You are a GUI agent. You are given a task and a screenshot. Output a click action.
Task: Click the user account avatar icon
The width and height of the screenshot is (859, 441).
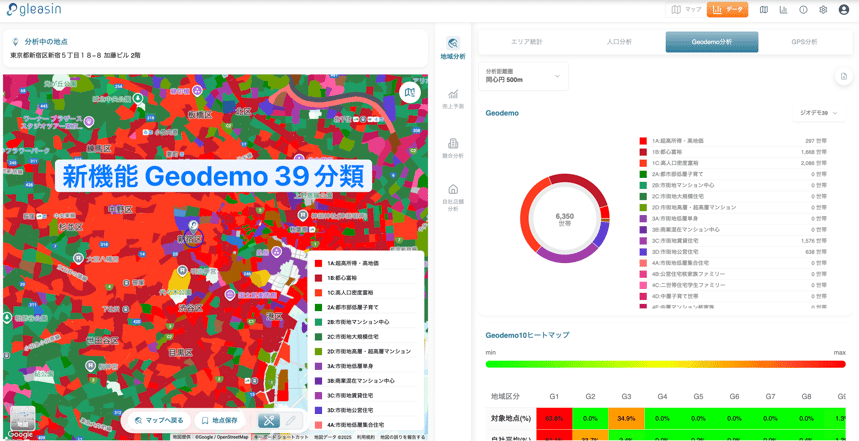pyautogui.click(x=844, y=10)
